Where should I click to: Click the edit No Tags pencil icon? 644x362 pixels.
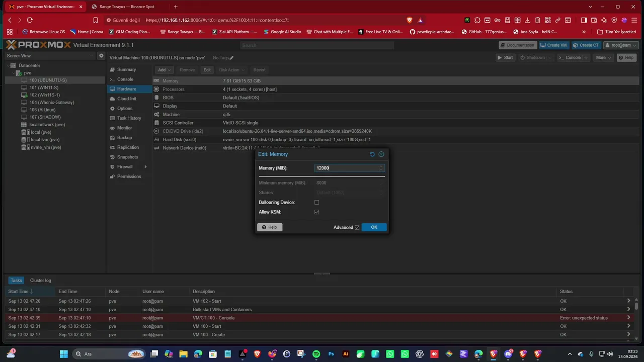[231, 58]
